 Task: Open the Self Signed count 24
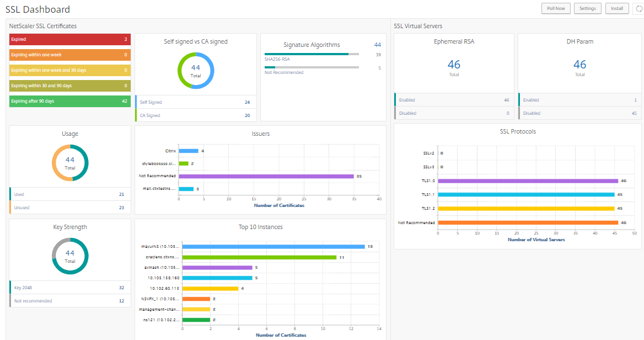247,102
